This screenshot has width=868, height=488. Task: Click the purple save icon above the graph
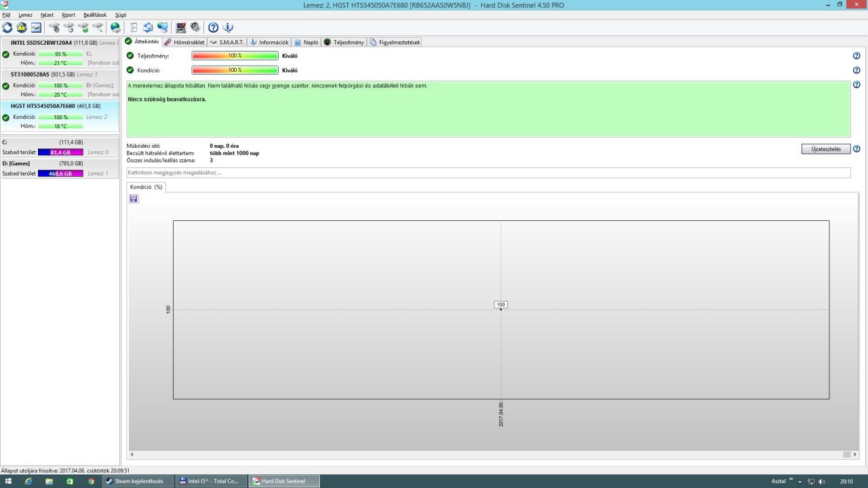click(134, 199)
